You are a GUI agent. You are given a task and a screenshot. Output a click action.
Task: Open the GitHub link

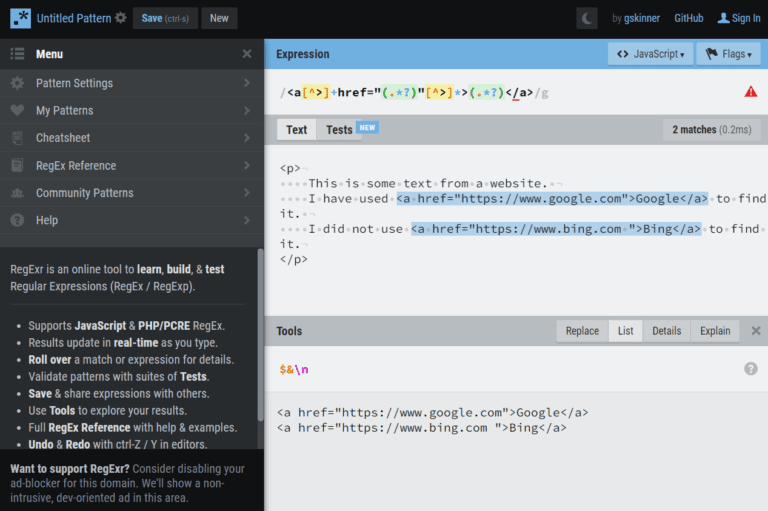pyautogui.click(x=688, y=18)
